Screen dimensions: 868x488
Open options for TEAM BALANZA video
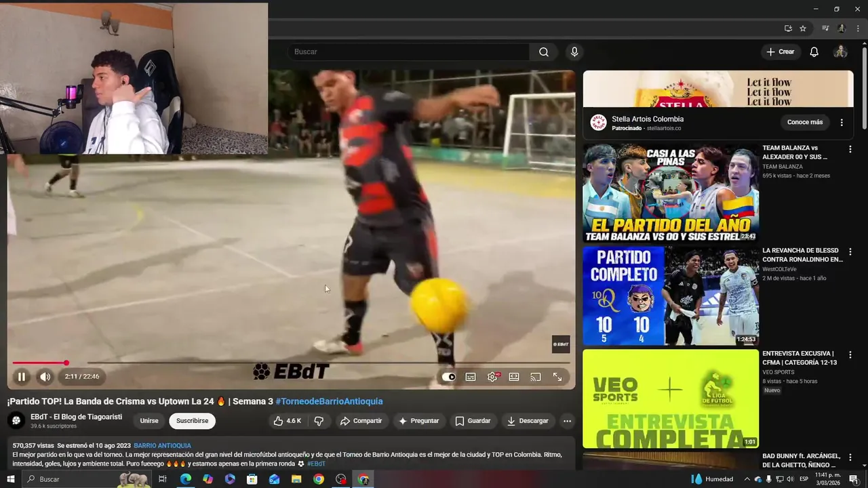click(850, 149)
